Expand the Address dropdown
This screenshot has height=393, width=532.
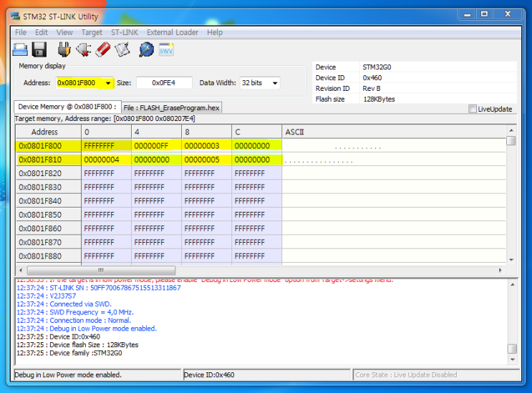click(108, 83)
